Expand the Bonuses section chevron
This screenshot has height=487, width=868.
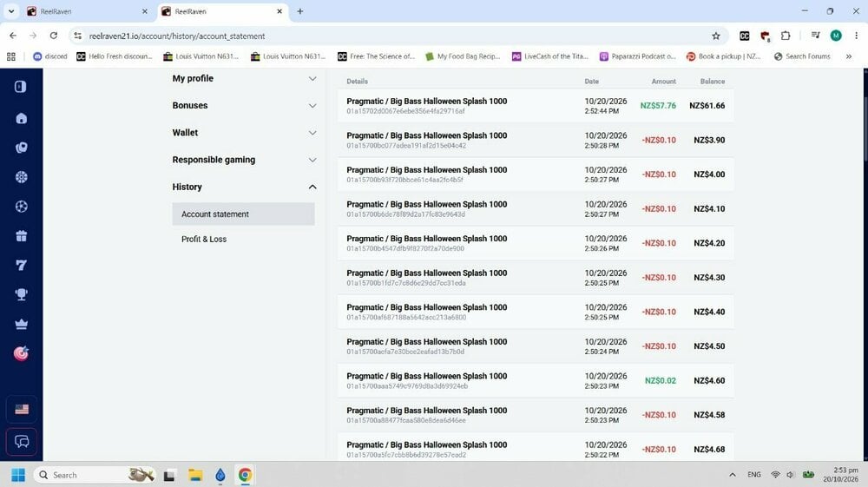coord(312,106)
